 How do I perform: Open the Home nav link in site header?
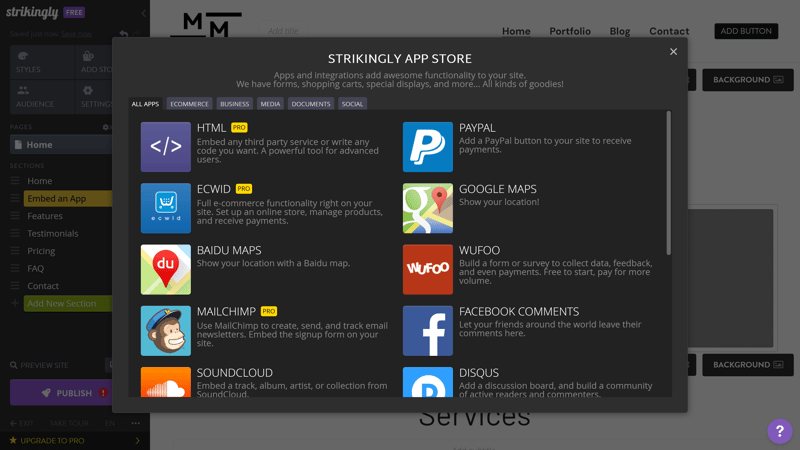point(516,31)
